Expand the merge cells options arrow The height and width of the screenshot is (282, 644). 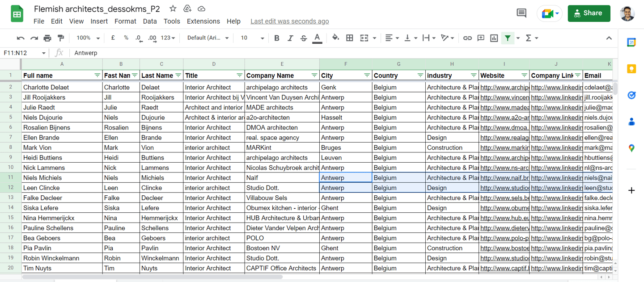[374, 38]
